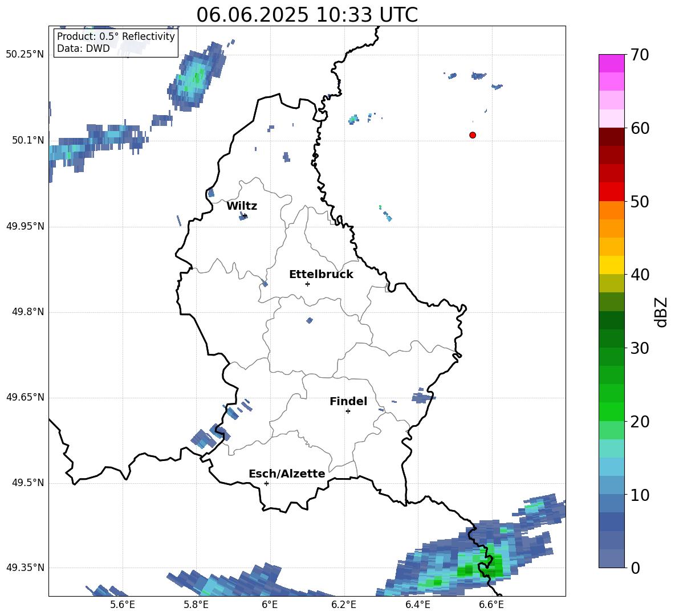
Task: Click the 5.8°E longitude label
Action: (196, 605)
